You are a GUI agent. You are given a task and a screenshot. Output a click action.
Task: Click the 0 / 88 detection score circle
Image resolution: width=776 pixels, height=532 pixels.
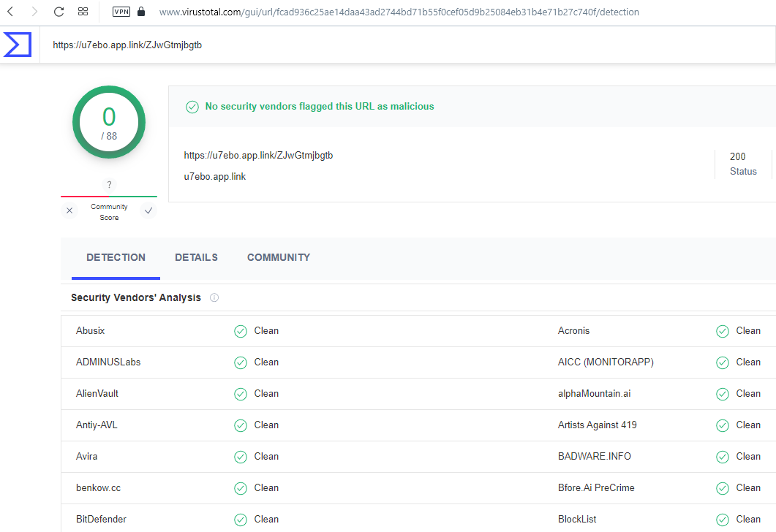point(109,122)
